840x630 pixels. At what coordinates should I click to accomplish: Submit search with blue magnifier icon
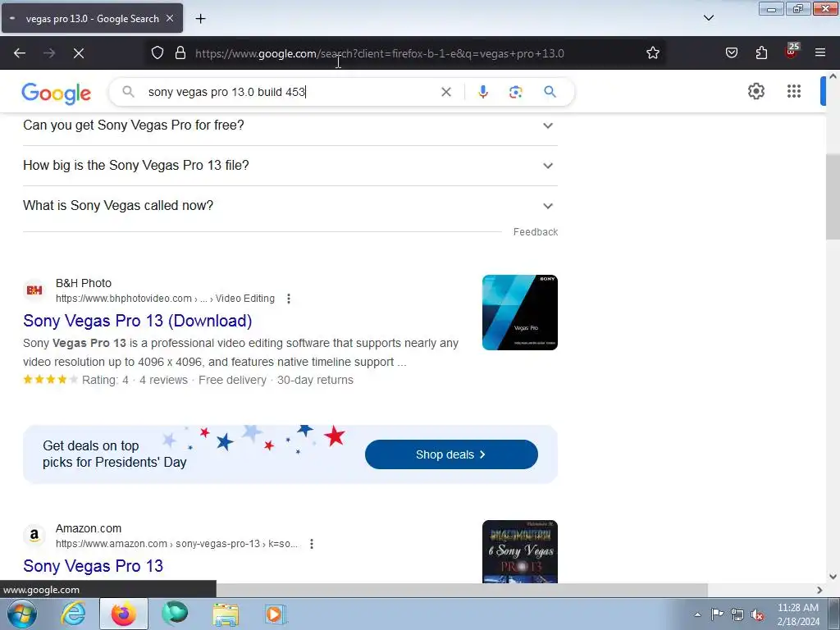pyautogui.click(x=550, y=92)
